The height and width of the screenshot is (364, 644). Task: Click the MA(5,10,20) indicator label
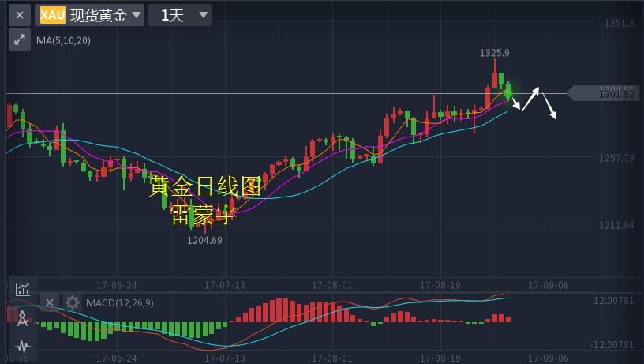63,40
